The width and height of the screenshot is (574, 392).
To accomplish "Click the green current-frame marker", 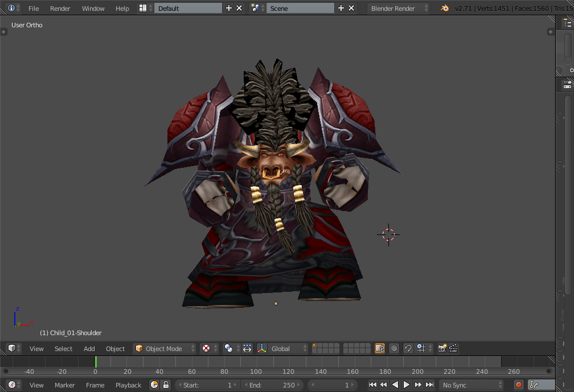I will coord(96,362).
